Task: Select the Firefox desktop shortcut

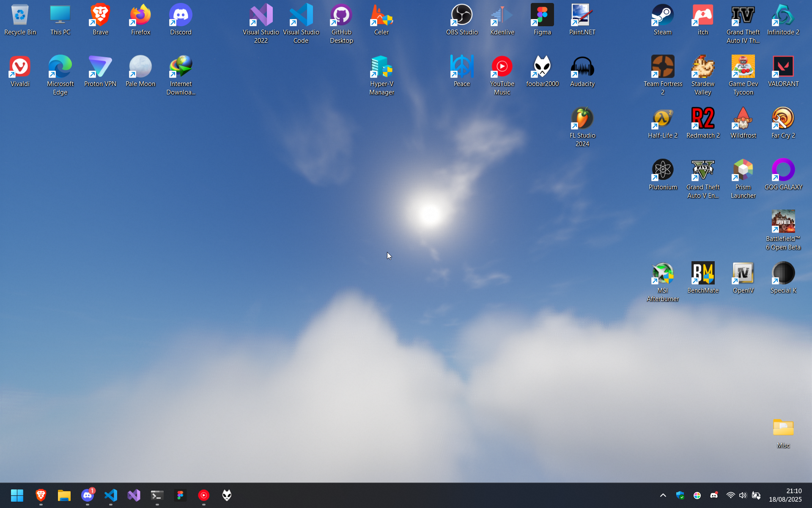Action: tap(140, 20)
